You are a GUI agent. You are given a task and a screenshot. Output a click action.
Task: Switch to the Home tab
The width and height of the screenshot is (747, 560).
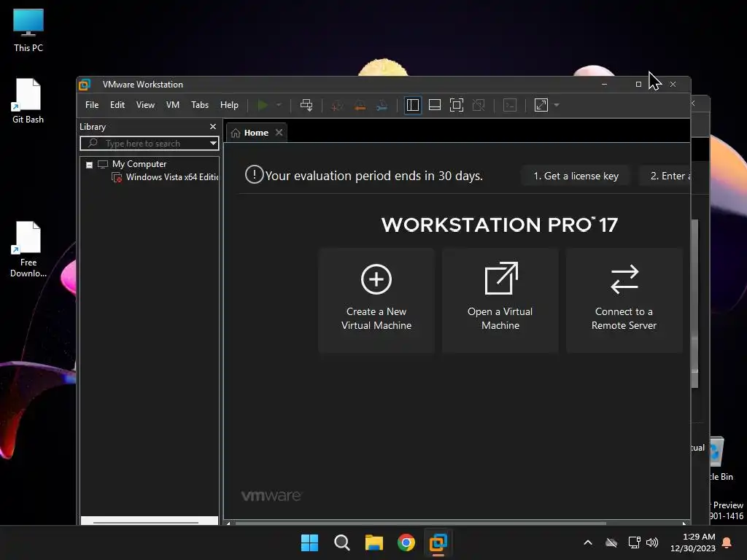(256, 133)
